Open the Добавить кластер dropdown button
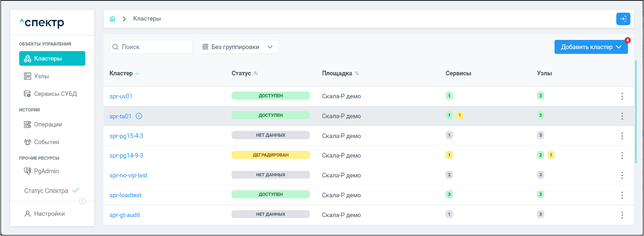 [591, 47]
